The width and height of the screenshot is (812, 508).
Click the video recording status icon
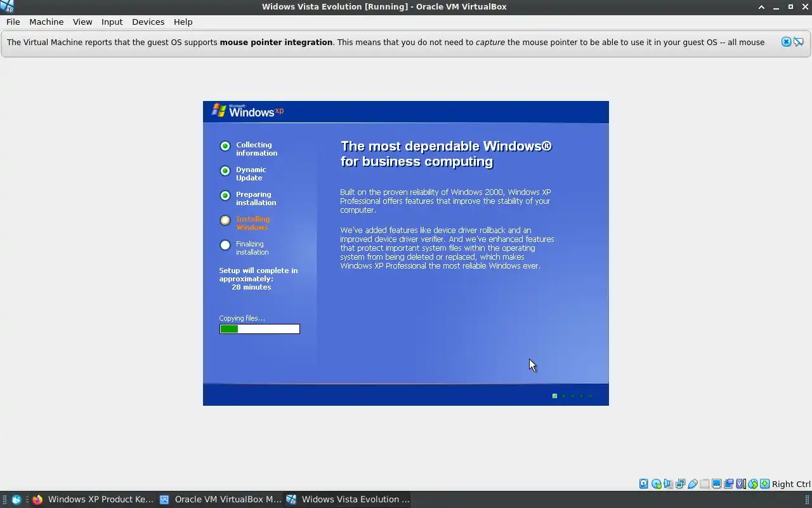tap(729, 484)
